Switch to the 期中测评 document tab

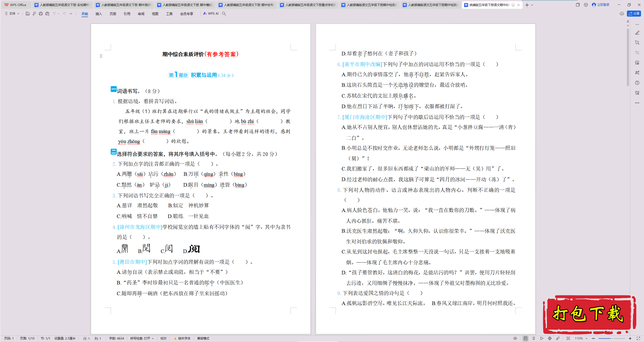pos(124,5)
